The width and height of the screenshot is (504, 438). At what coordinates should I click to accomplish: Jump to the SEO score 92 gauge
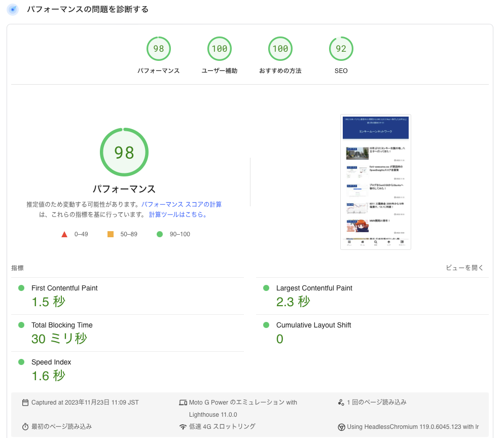341,49
